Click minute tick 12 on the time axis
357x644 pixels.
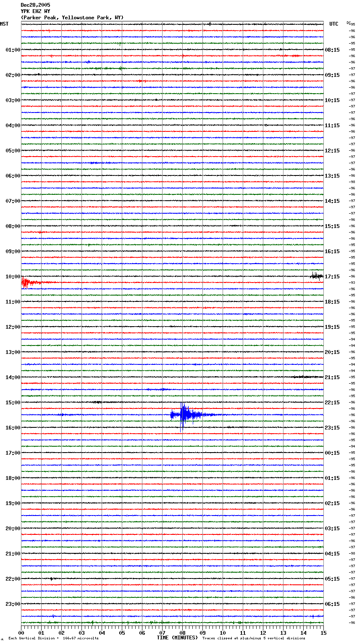263,633
